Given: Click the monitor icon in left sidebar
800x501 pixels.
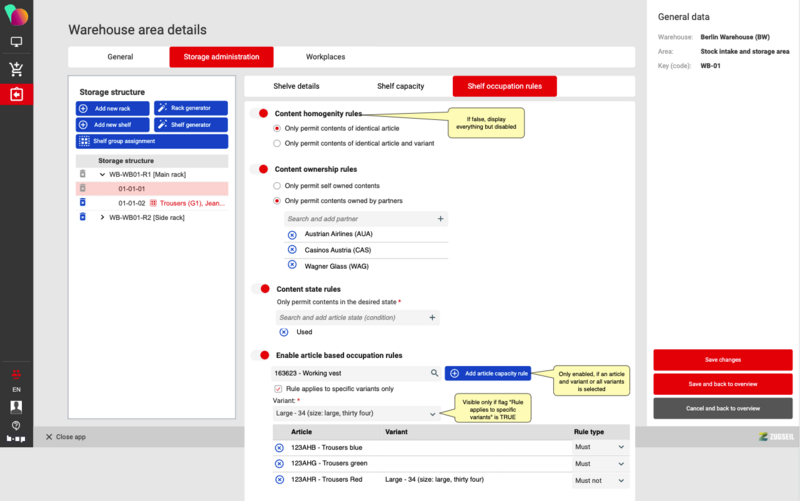Looking at the screenshot, I should coord(16,42).
